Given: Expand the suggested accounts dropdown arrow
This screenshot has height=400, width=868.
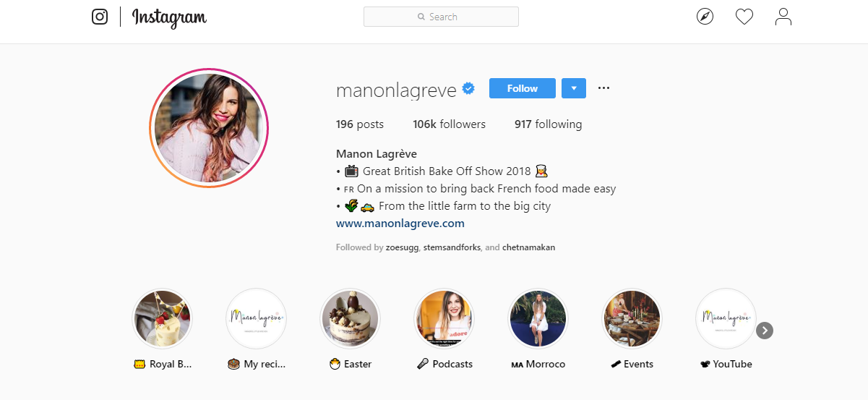Looking at the screenshot, I should coord(574,88).
